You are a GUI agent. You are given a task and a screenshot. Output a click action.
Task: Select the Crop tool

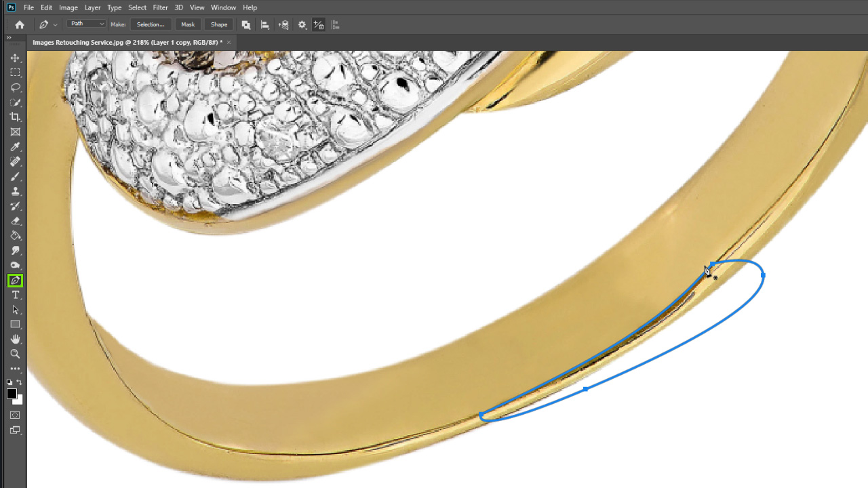(15, 117)
